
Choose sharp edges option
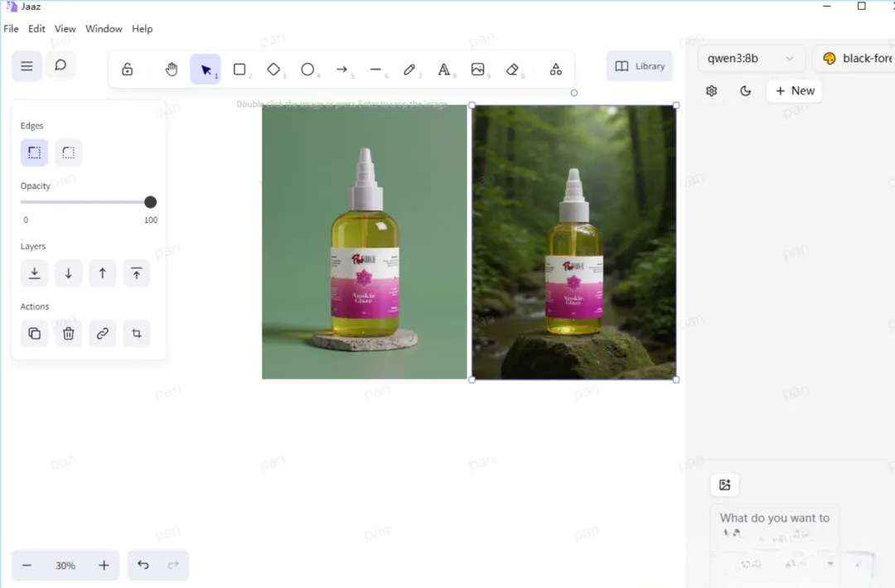click(x=34, y=153)
